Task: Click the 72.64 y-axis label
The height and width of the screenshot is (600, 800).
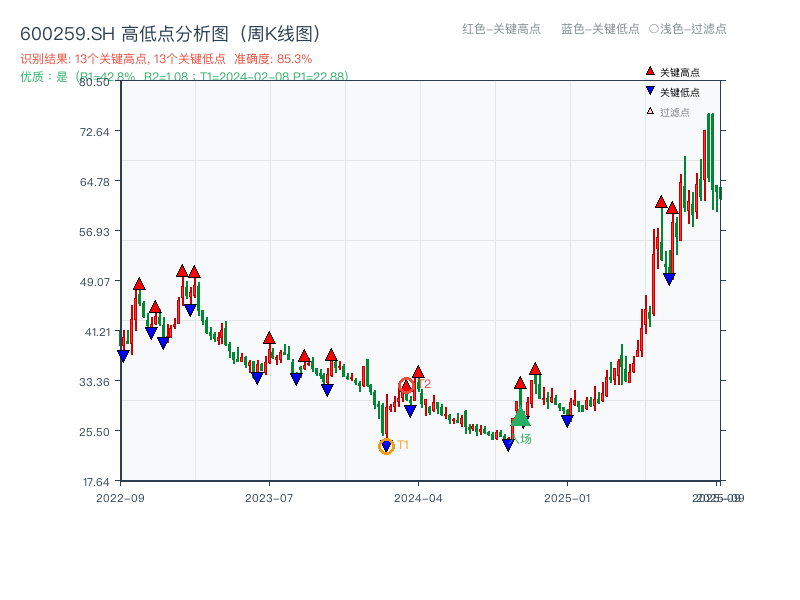Action: coord(94,132)
